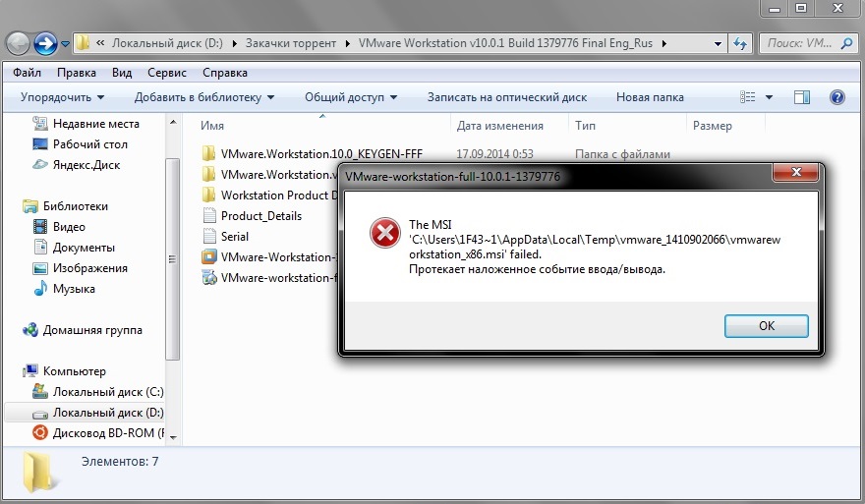
Task: Open the Файл menu
Action: (x=28, y=73)
